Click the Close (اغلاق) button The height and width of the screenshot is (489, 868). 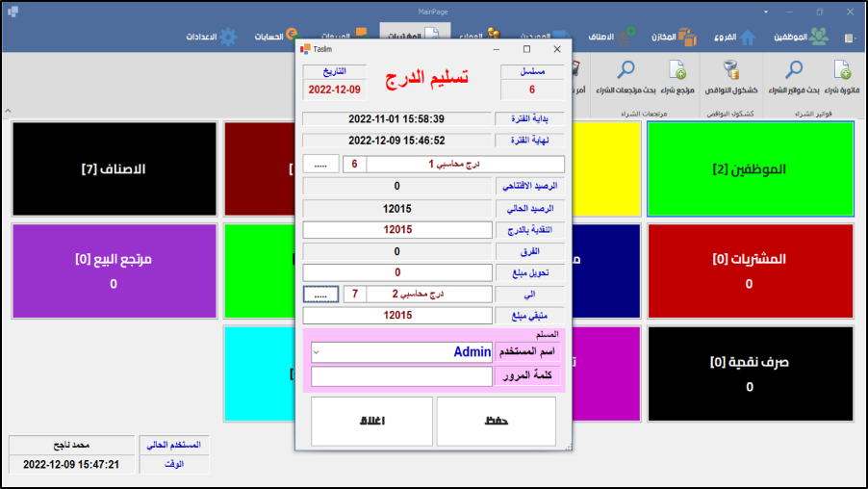coord(371,422)
